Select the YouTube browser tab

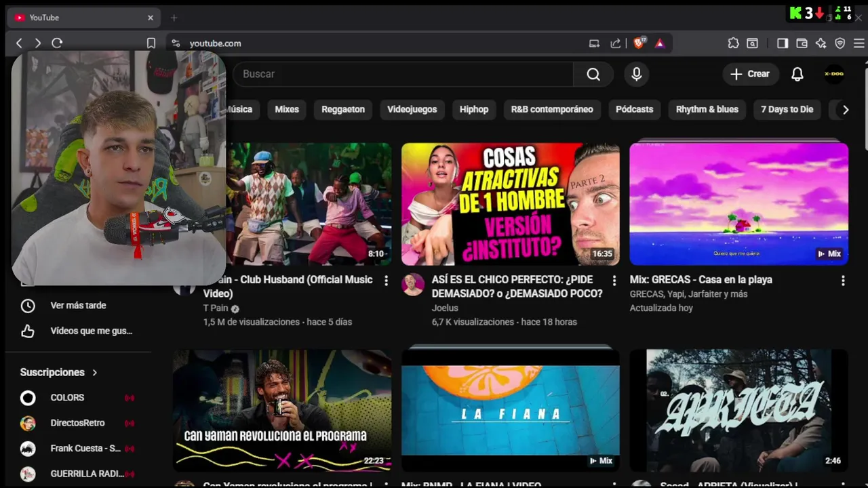(84, 18)
